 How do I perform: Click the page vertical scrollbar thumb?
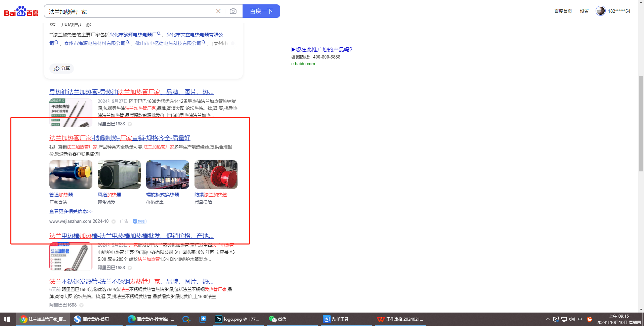pos(641,124)
